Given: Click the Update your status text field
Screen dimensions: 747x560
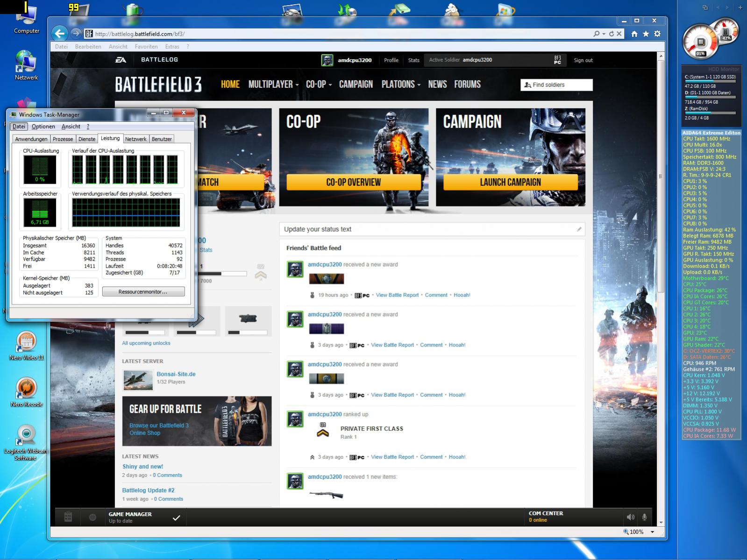Looking at the screenshot, I should pyautogui.click(x=432, y=229).
